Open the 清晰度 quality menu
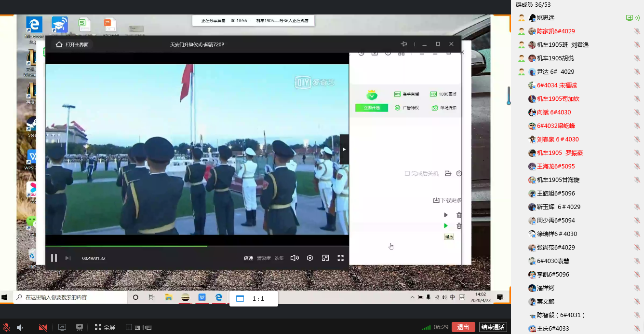644x334 pixels. click(x=264, y=258)
